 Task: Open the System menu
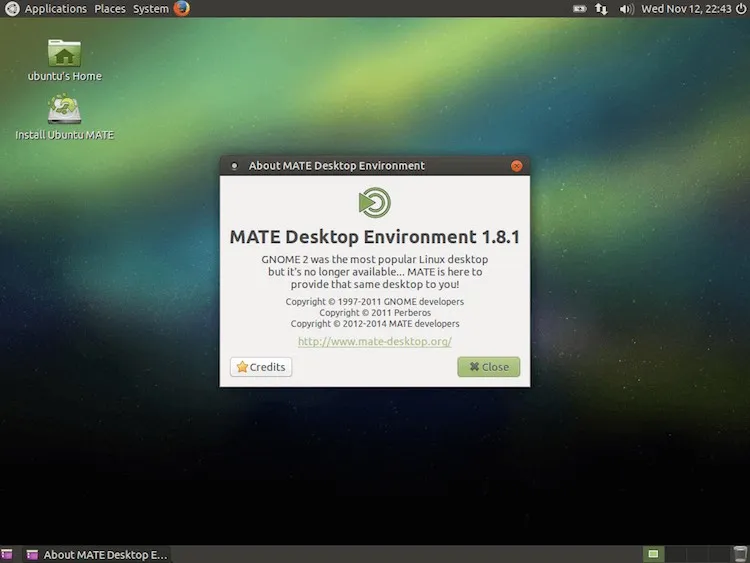[x=150, y=9]
